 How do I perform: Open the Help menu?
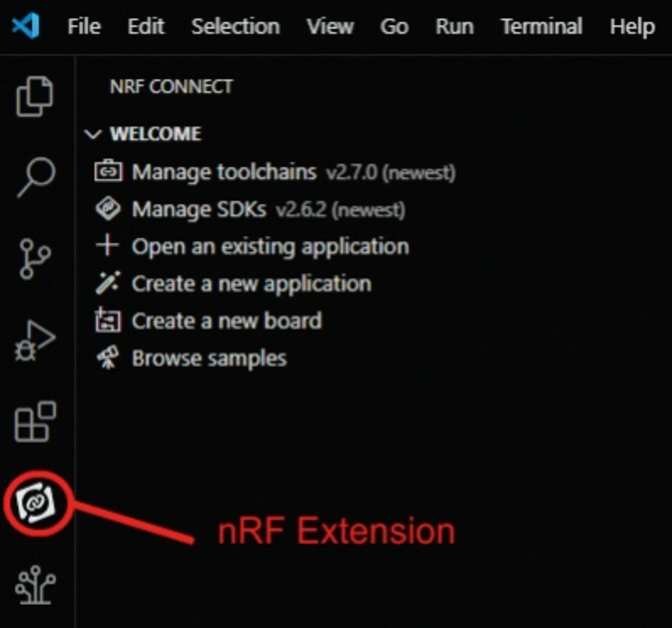pyautogui.click(x=632, y=26)
